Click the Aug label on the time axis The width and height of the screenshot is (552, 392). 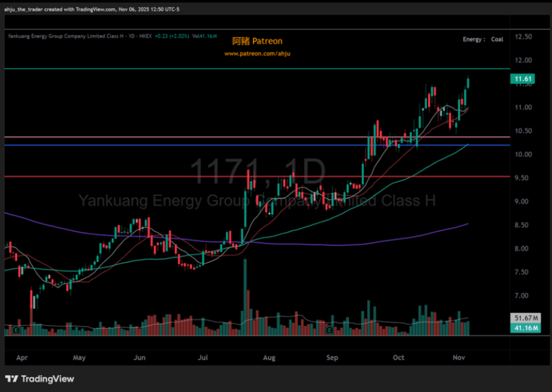(x=269, y=357)
